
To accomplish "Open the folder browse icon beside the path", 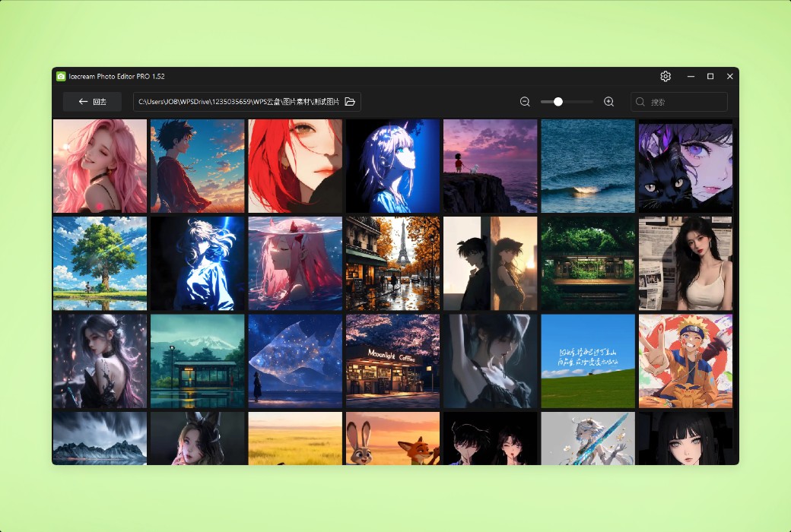I will click(349, 101).
